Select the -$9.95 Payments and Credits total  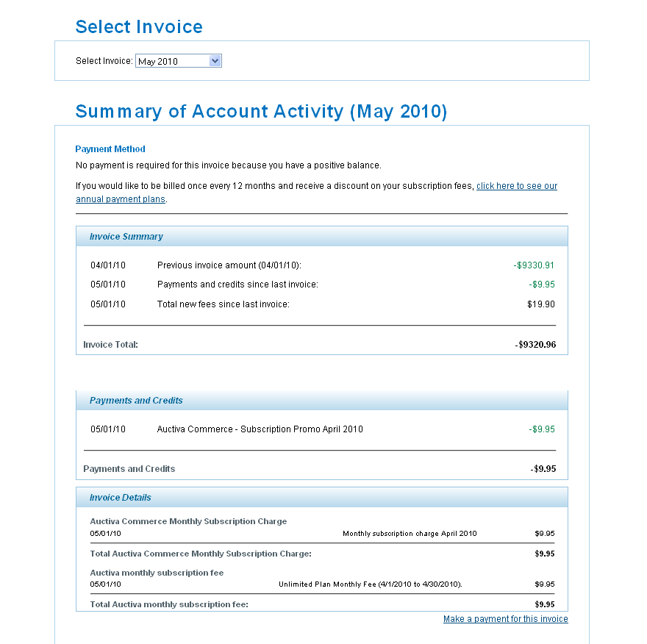(543, 468)
